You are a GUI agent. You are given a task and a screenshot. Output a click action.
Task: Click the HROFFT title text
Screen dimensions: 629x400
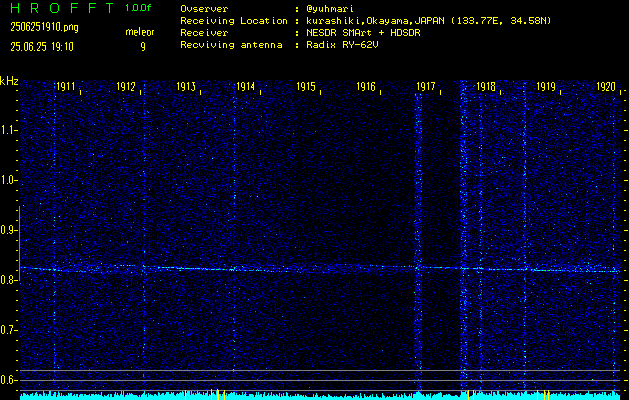pyautogui.click(x=62, y=8)
